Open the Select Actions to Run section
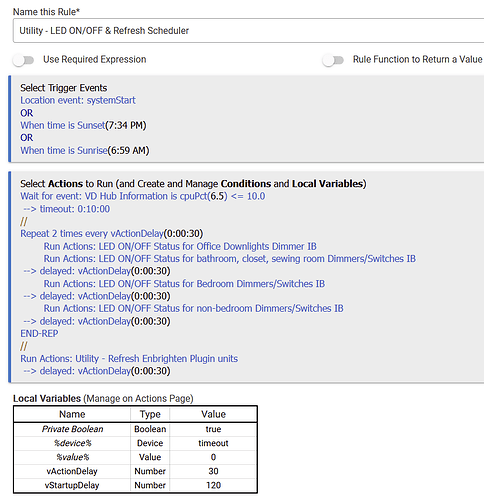Image resolution: width=484 pixels, height=500 pixels. pyautogui.click(x=193, y=184)
